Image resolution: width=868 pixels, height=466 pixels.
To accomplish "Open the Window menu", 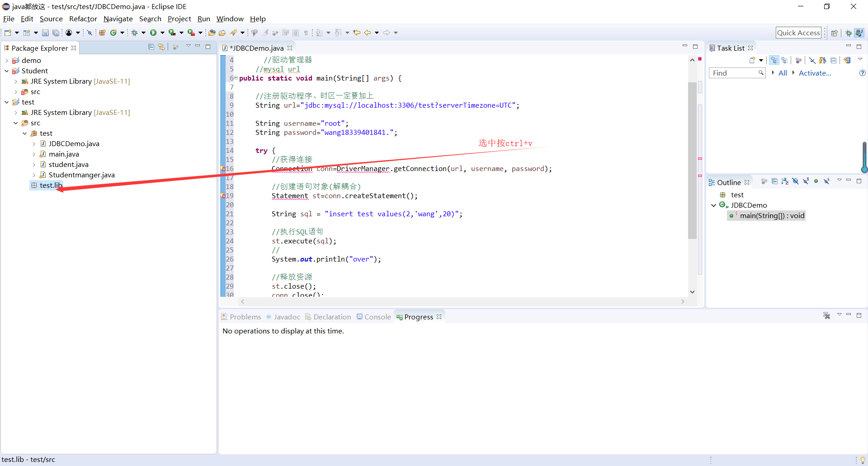I will pyautogui.click(x=230, y=19).
